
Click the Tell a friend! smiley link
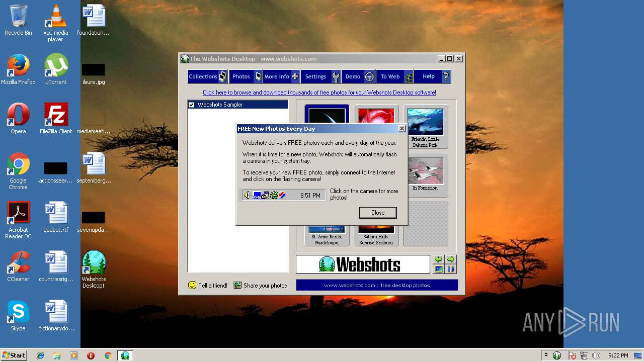tap(207, 285)
